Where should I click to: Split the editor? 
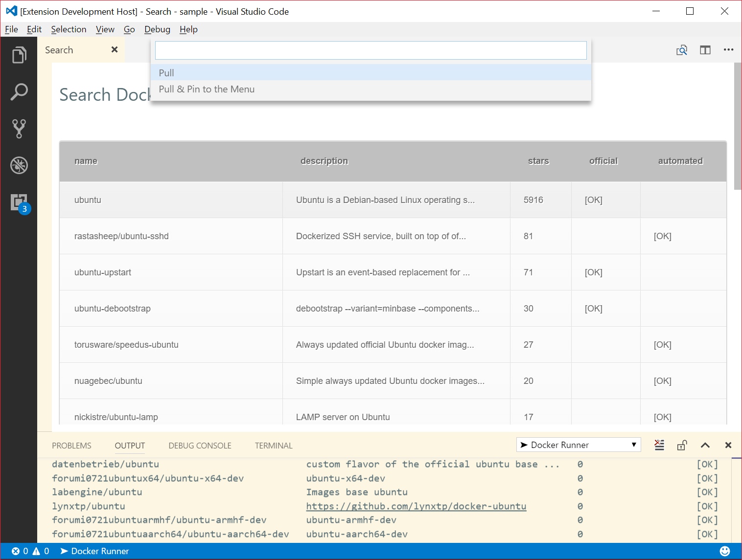705,50
